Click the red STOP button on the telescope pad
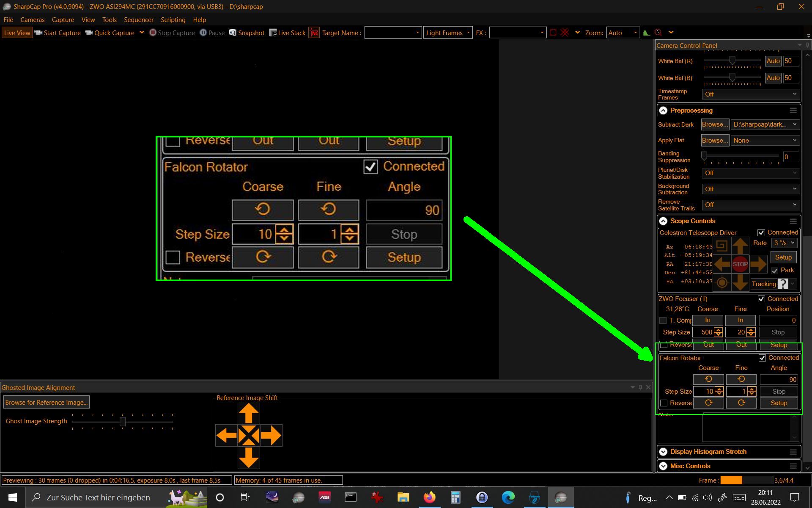The width and height of the screenshot is (812, 508). point(740,264)
